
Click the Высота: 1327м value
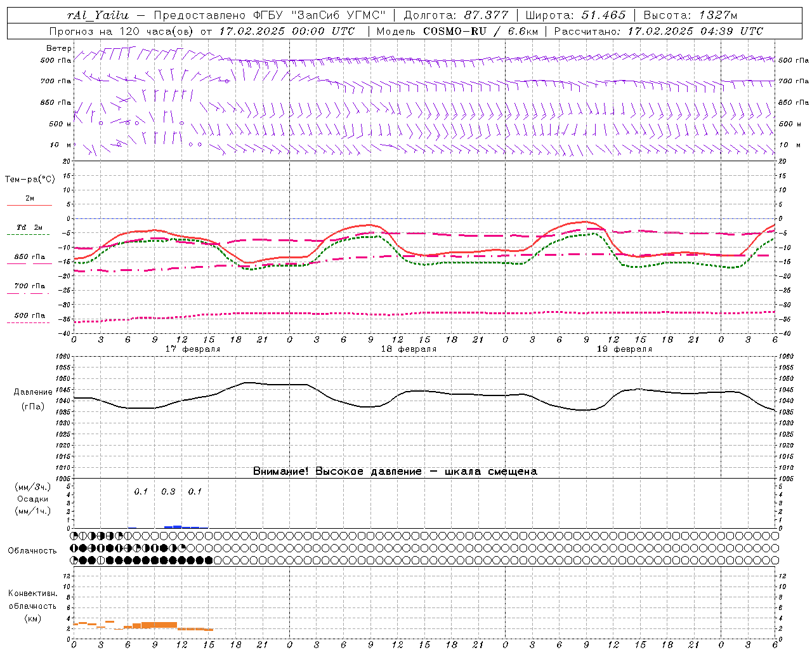[x=690, y=15]
